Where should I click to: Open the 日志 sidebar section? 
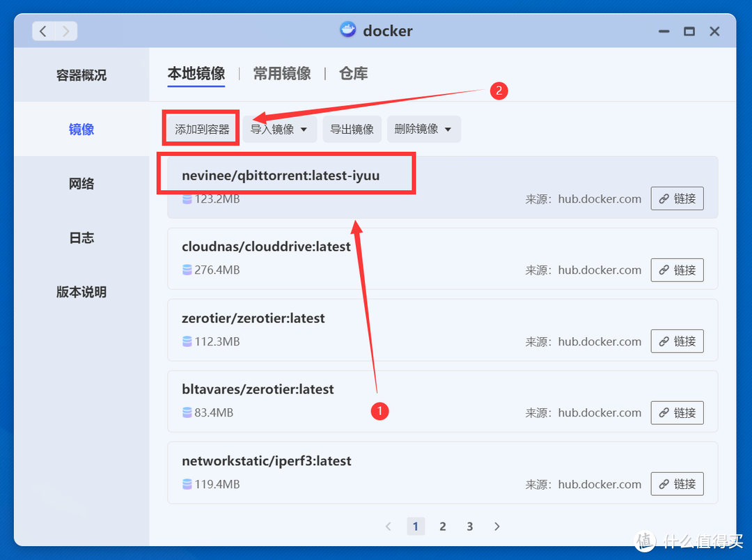tap(81, 238)
